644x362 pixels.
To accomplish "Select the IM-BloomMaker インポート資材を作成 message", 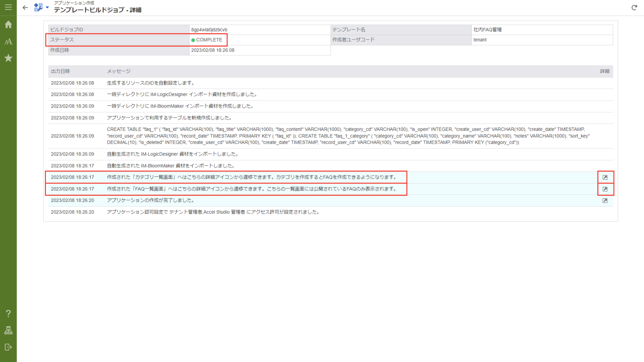I will coord(180,106).
